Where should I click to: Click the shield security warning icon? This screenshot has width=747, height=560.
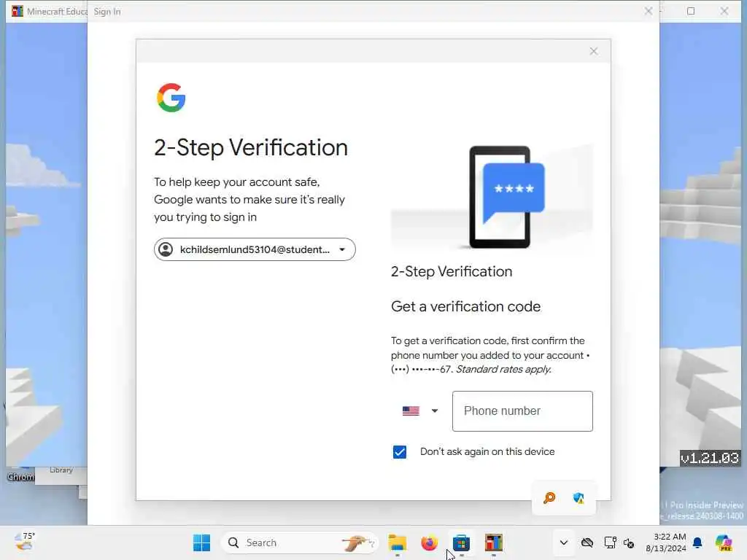[578, 498]
